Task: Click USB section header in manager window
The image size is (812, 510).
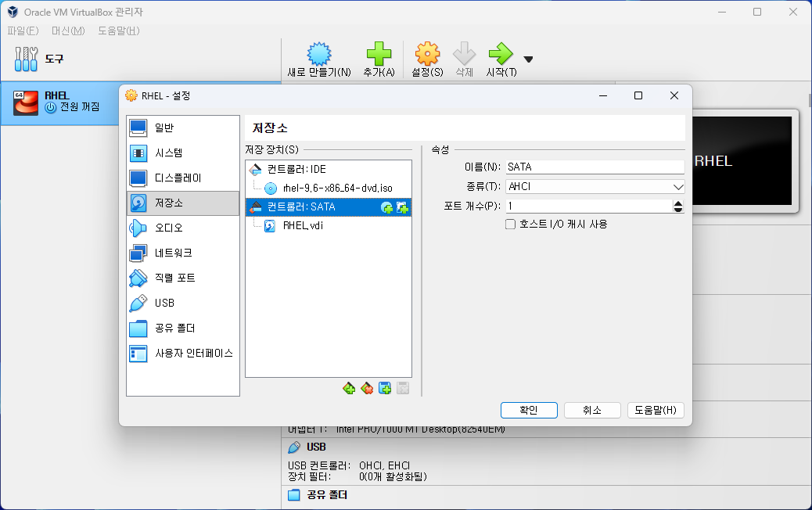Action: [x=316, y=447]
